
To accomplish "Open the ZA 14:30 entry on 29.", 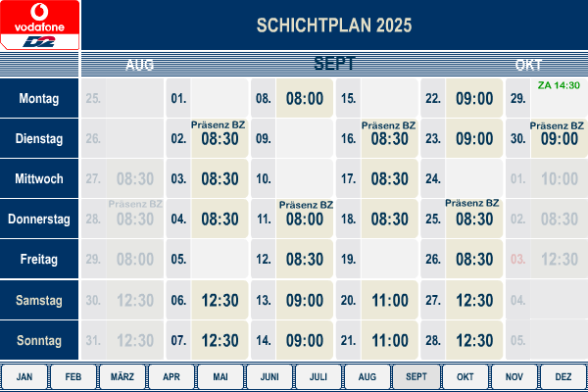I will pyautogui.click(x=559, y=85).
